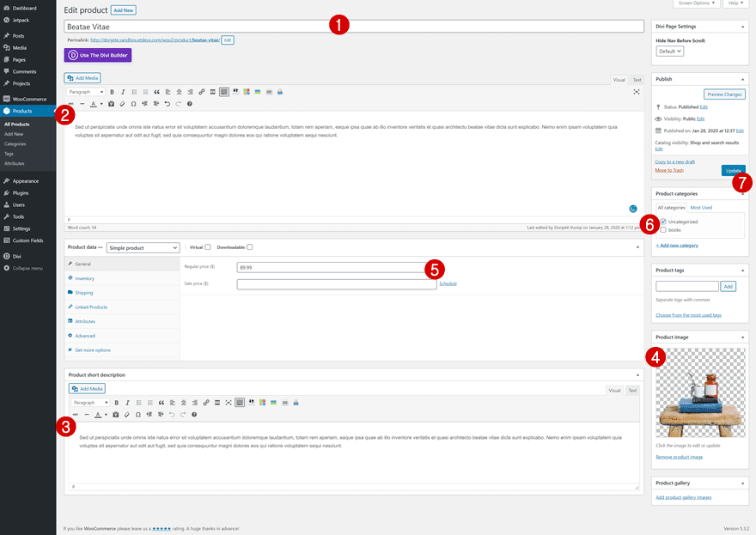Expand Screen Options panel
The image size is (756, 535).
click(x=697, y=3)
